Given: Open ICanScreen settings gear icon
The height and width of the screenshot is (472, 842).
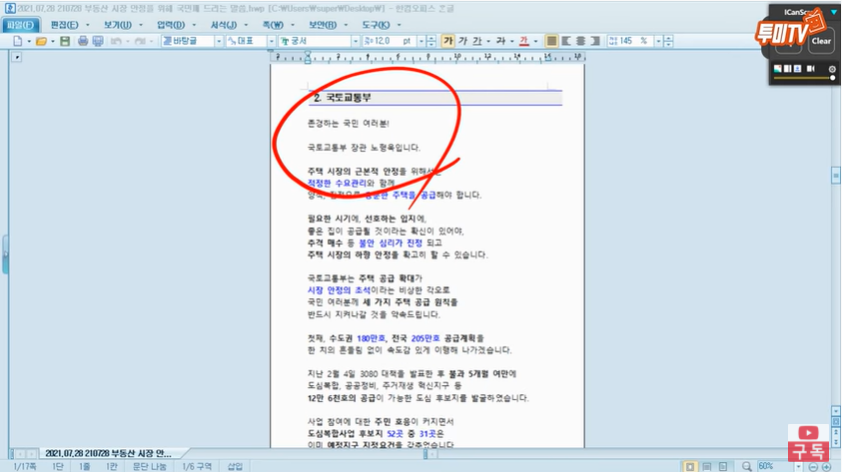Looking at the screenshot, I should tap(832, 69).
